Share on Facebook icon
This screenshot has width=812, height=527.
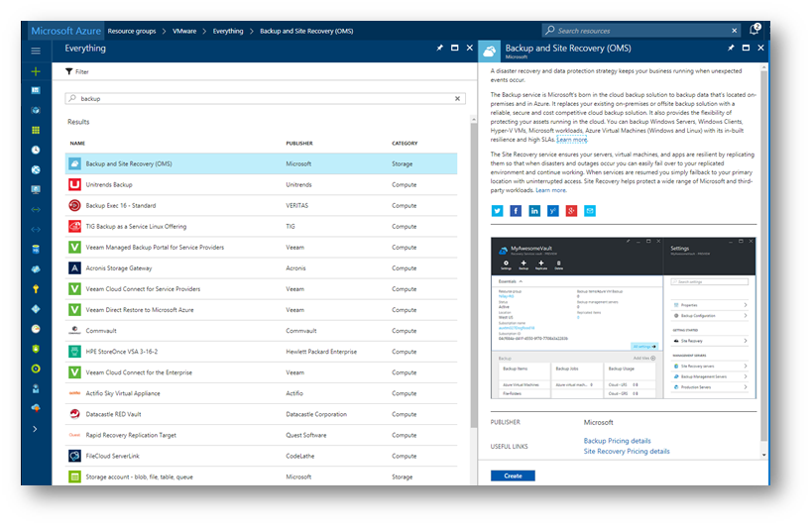(x=516, y=210)
